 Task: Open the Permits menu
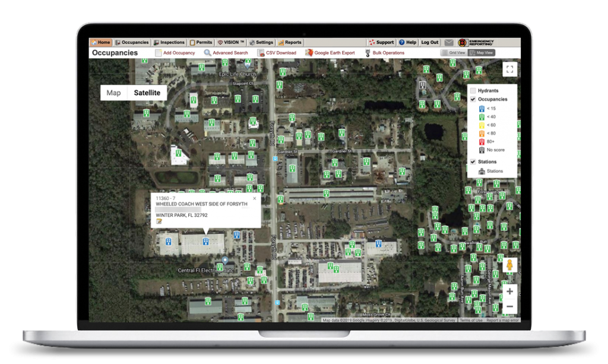point(201,42)
